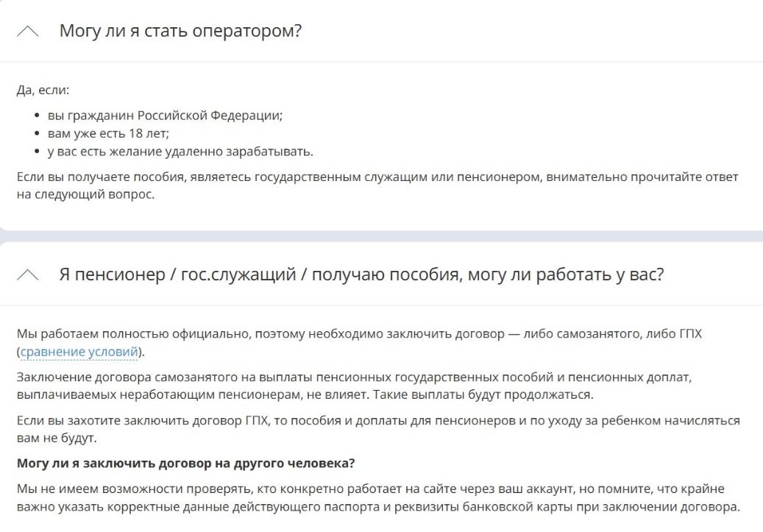Toggle the "Я пенсионер / гос.служащий" question heading
Image resolution: width=763 pixels, height=532 pixels.
coord(361,275)
